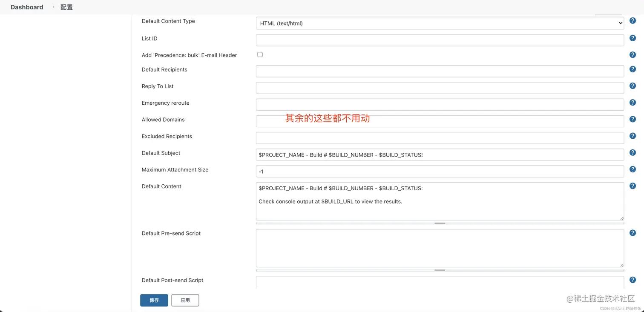Focus the Default Recipients field
Image resolution: width=644 pixels, height=312 pixels.
[440, 71]
